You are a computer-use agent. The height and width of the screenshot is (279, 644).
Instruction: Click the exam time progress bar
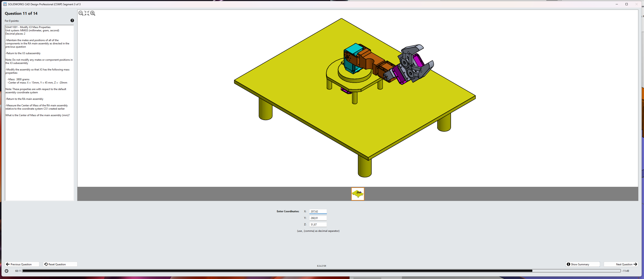coord(321,271)
